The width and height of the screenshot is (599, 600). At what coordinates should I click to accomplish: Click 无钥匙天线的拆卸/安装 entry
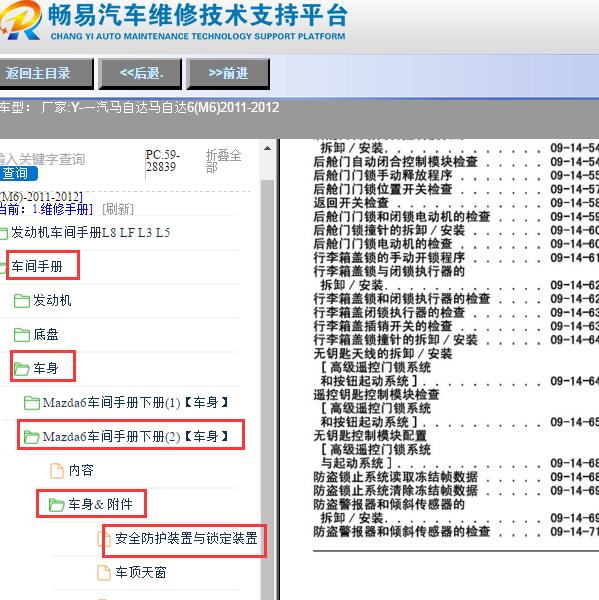(383, 353)
